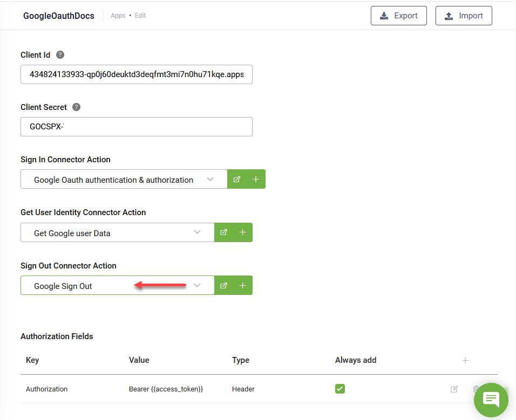The width and height of the screenshot is (516, 420).
Task: Open the Client Secret help tooltip
Action: [76, 107]
